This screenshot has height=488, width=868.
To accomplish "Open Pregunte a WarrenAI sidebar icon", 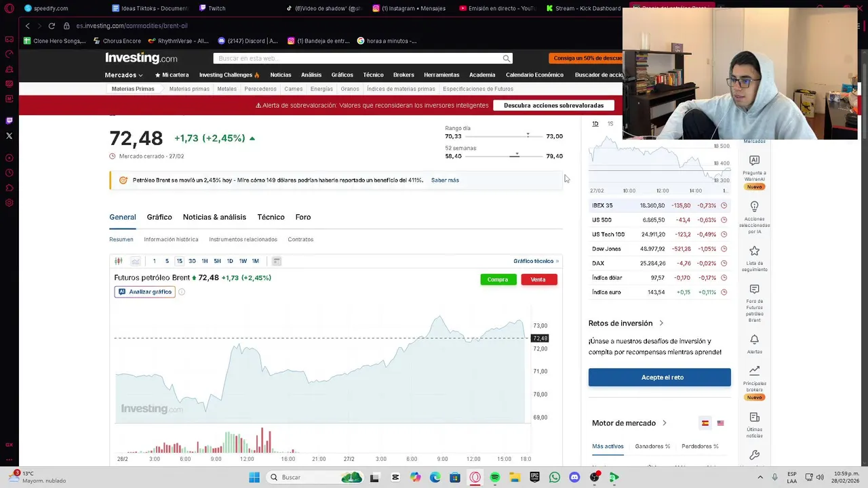I will point(754,161).
